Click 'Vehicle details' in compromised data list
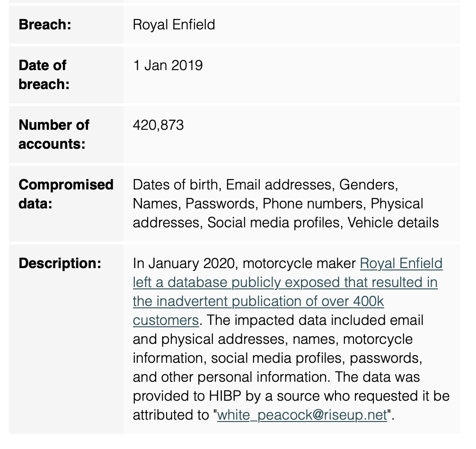The width and height of the screenshot is (476, 449). 393,223
